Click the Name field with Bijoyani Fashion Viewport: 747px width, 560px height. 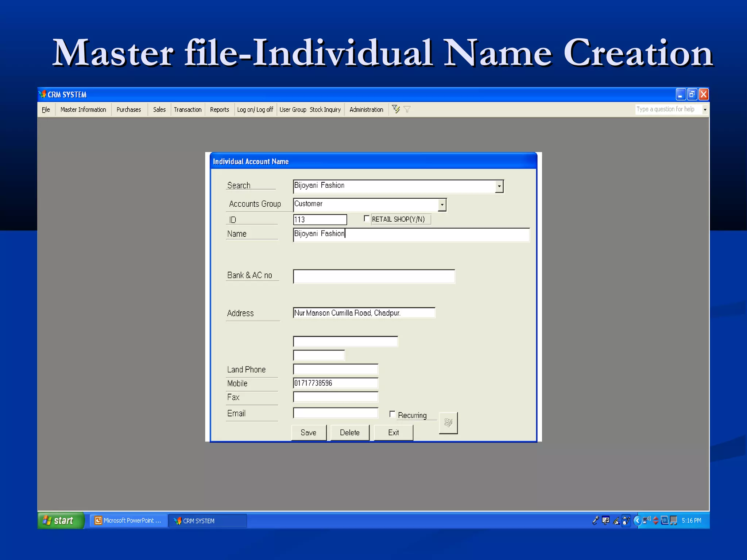[x=411, y=234]
